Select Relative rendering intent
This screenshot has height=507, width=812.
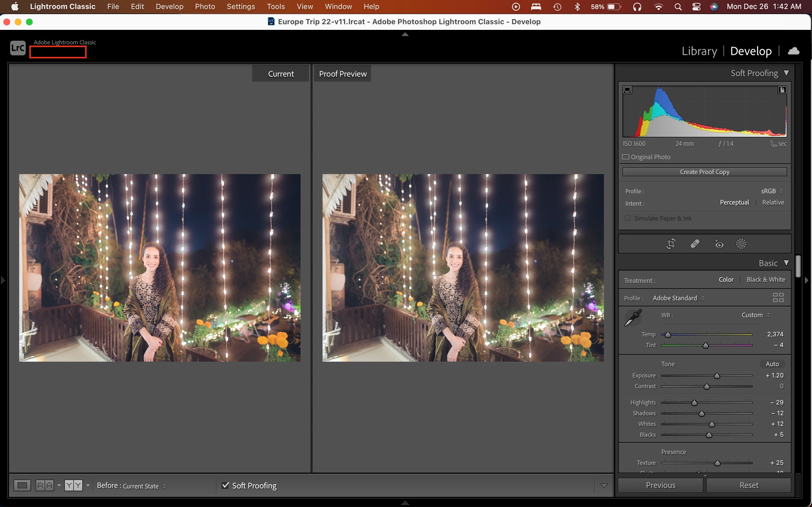pyautogui.click(x=773, y=203)
